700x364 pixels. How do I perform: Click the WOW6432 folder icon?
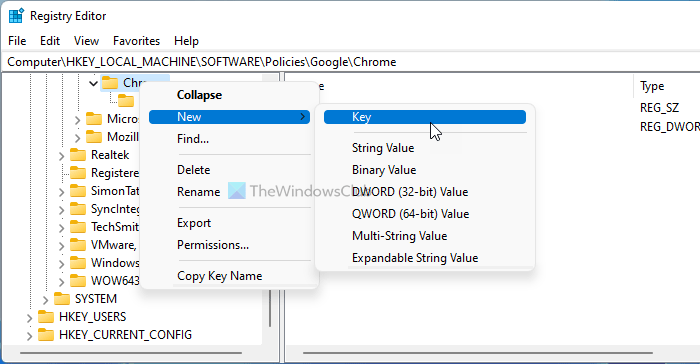click(78, 280)
